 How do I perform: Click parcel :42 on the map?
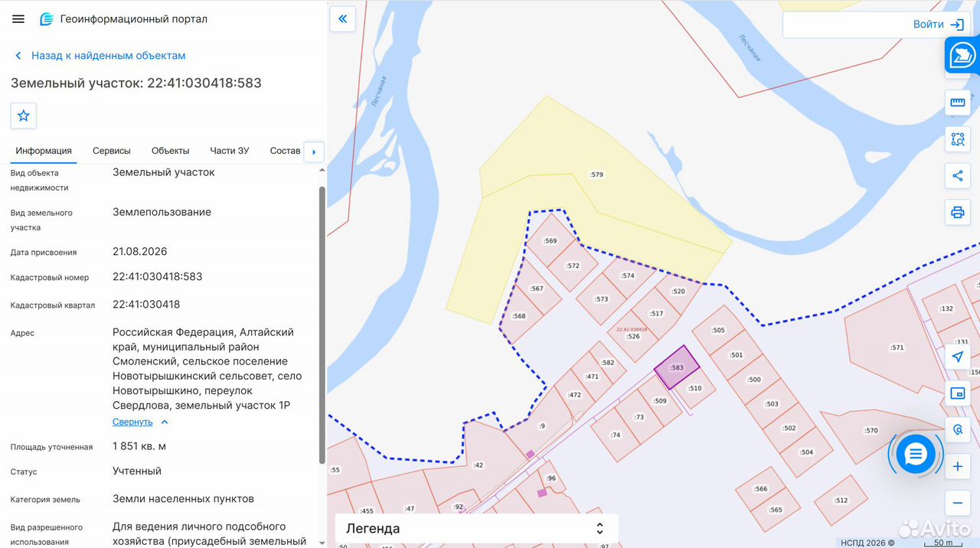(479, 465)
